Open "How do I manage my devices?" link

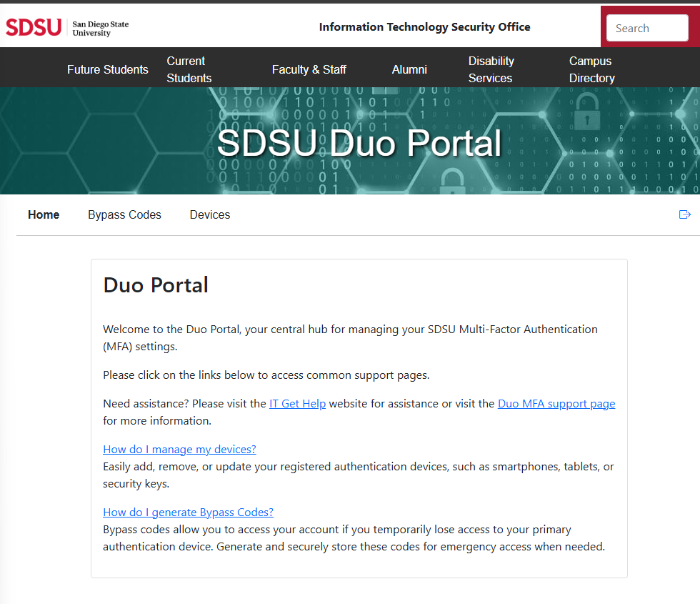pyautogui.click(x=179, y=450)
